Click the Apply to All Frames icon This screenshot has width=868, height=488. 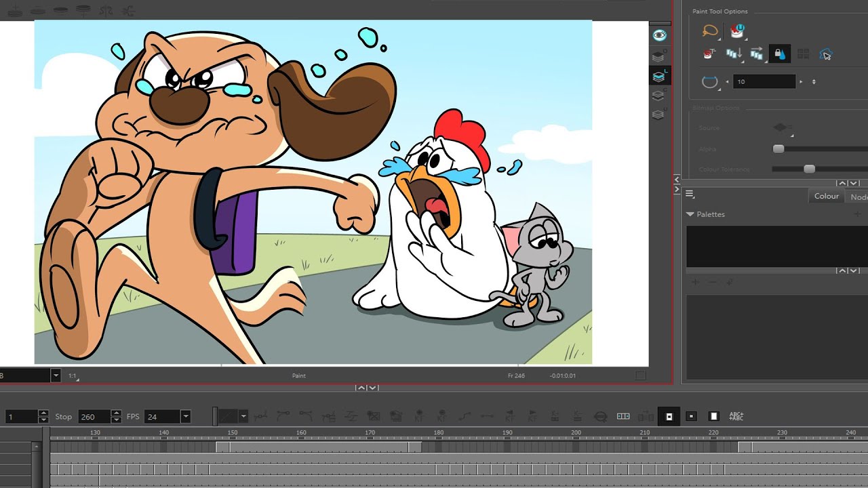(757, 54)
